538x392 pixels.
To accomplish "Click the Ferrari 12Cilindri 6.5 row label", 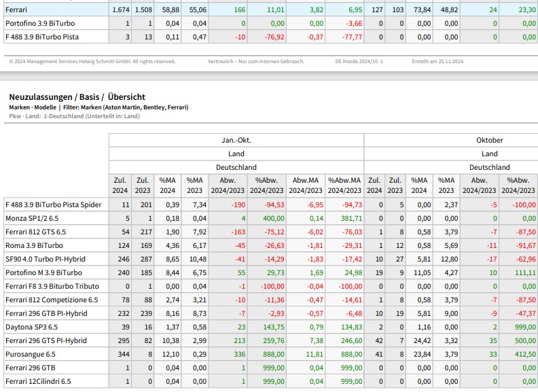I will (x=38, y=381).
